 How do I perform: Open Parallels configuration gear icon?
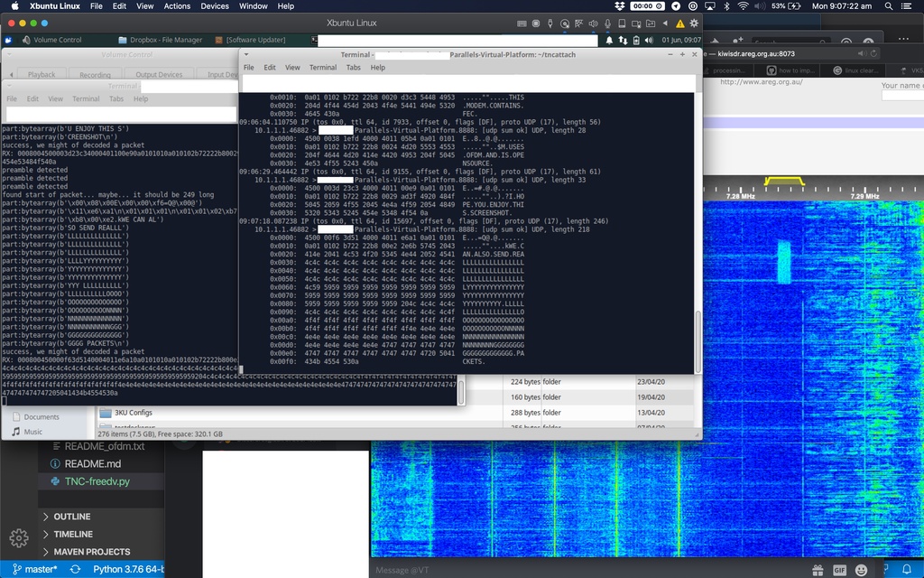pyautogui.click(x=694, y=23)
